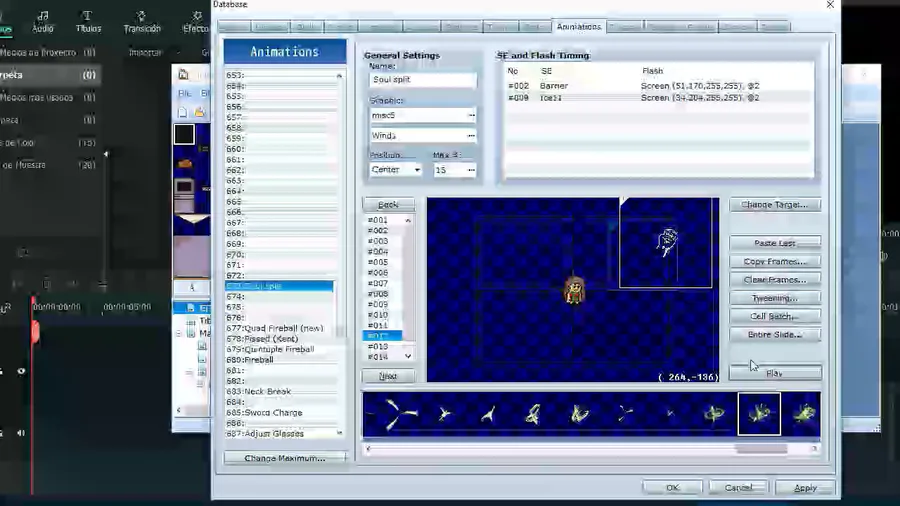Screen dimensions: 900x506
Task: Select the #002 Barrier SE timing row
Action: coord(658,85)
